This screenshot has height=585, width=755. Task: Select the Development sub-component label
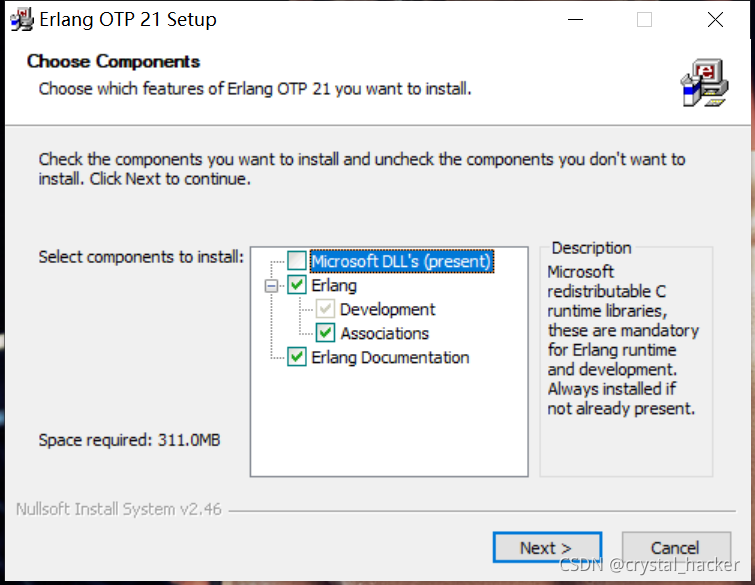387,309
